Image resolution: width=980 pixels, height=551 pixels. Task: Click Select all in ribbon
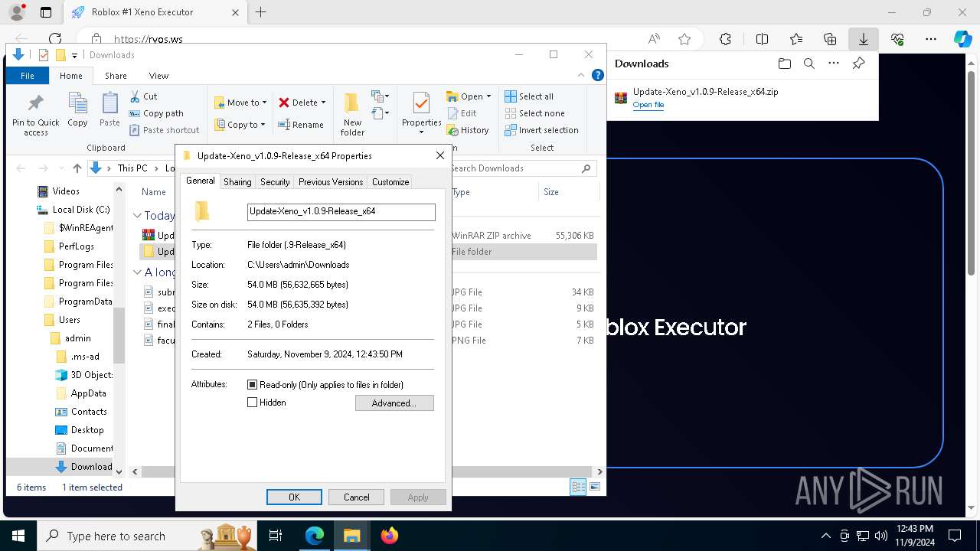[529, 96]
